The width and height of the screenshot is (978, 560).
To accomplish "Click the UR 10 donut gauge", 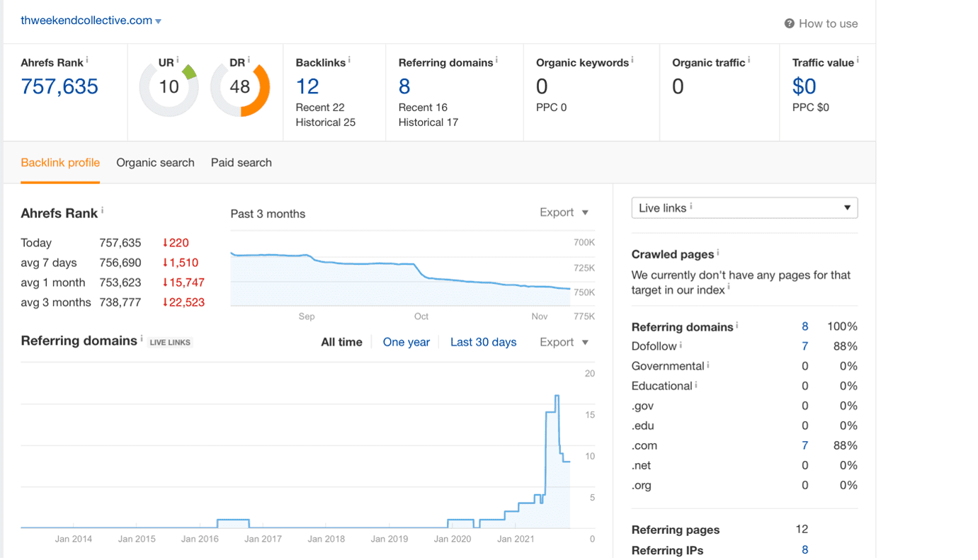I will pos(169,87).
